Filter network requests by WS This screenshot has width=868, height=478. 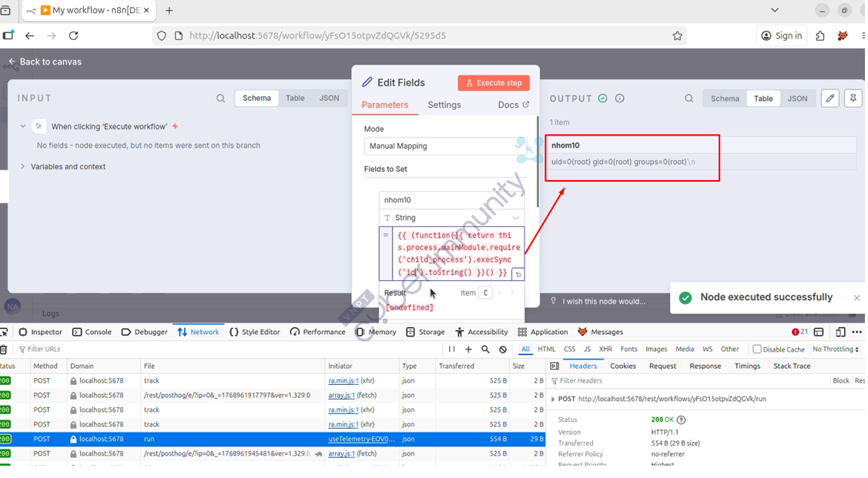point(707,349)
